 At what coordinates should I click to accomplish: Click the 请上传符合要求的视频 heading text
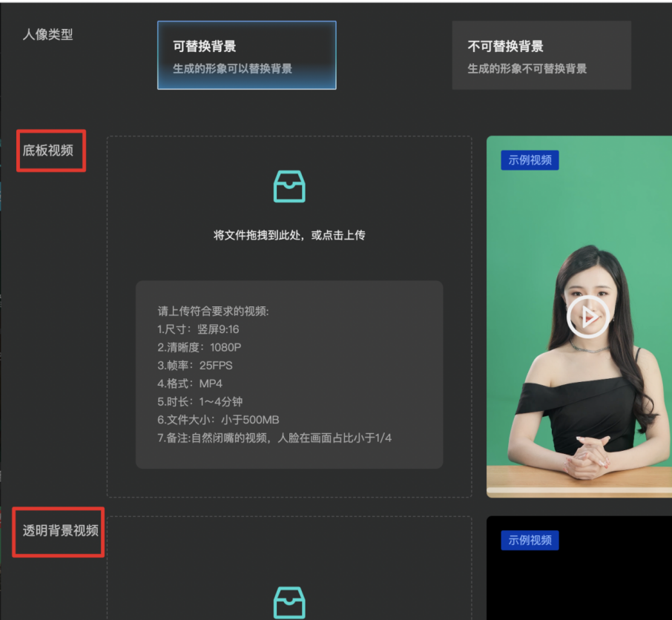[213, 311]
